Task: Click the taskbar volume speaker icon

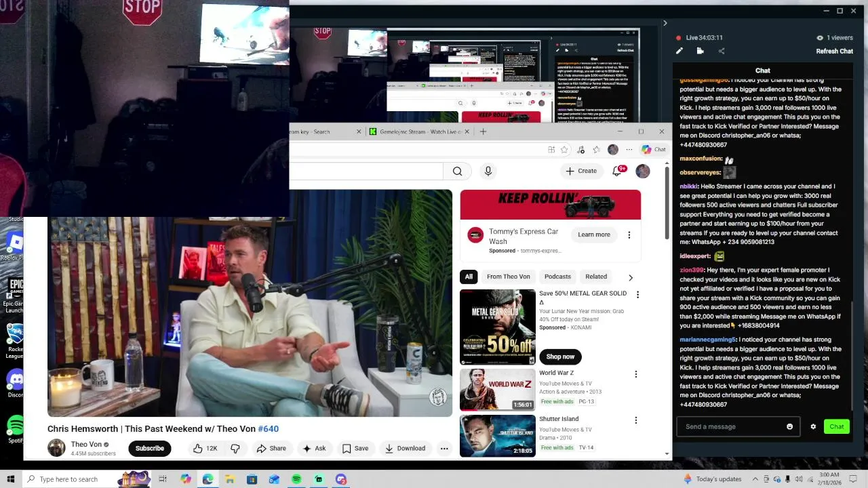Action: pyautogui.click(x=799, y=479)
